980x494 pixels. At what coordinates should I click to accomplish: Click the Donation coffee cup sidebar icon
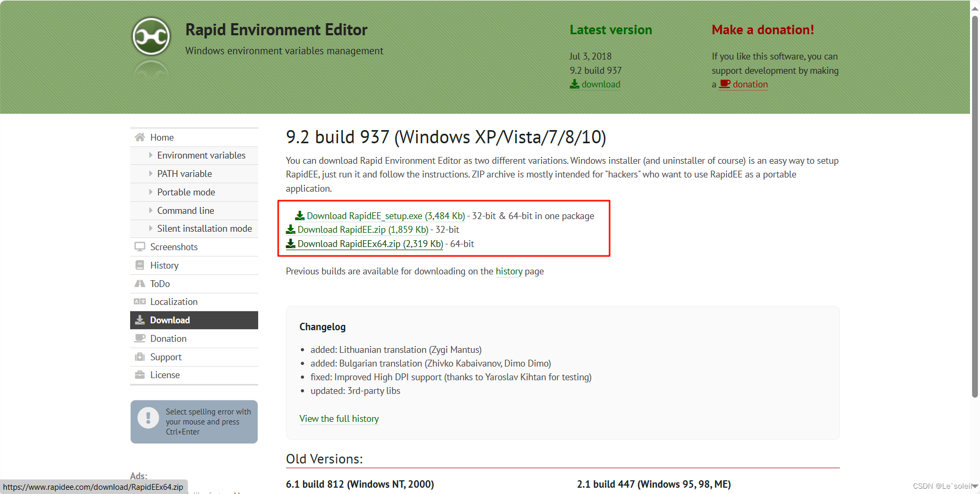[x=140, y=338]
